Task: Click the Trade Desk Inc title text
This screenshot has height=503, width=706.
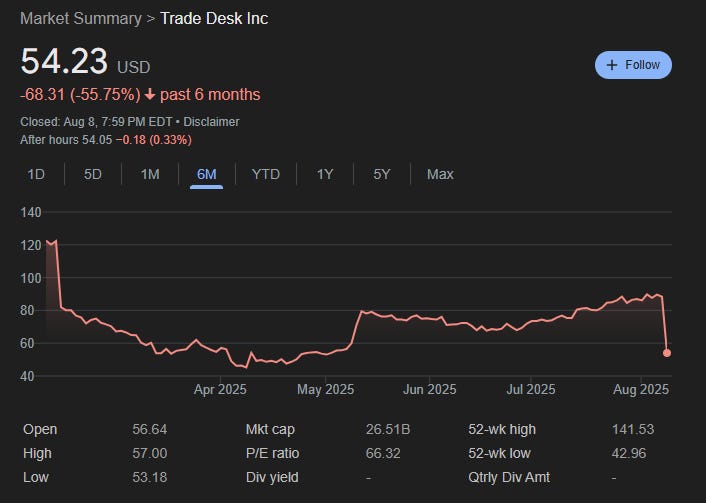Action: 214,18
